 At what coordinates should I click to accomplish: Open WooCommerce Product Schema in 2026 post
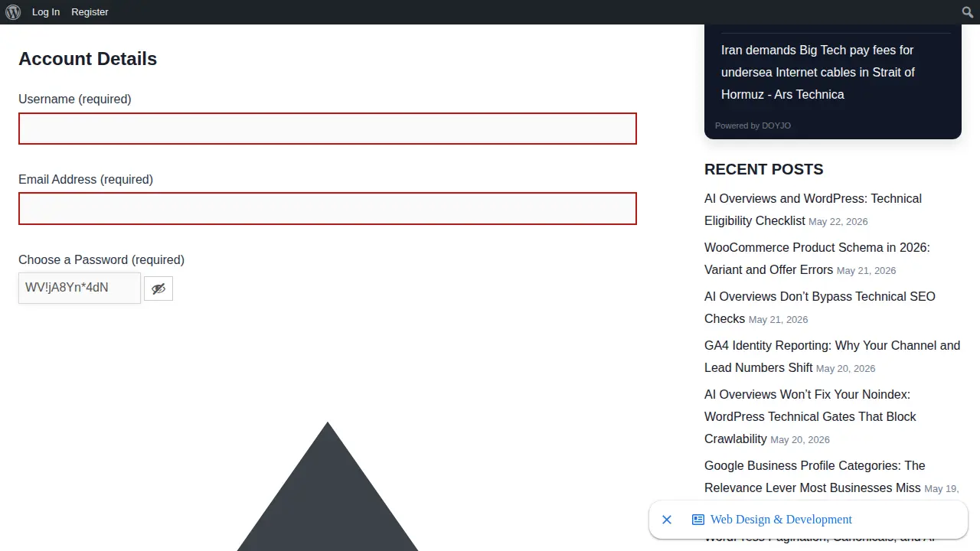click(x=817, y=259)
